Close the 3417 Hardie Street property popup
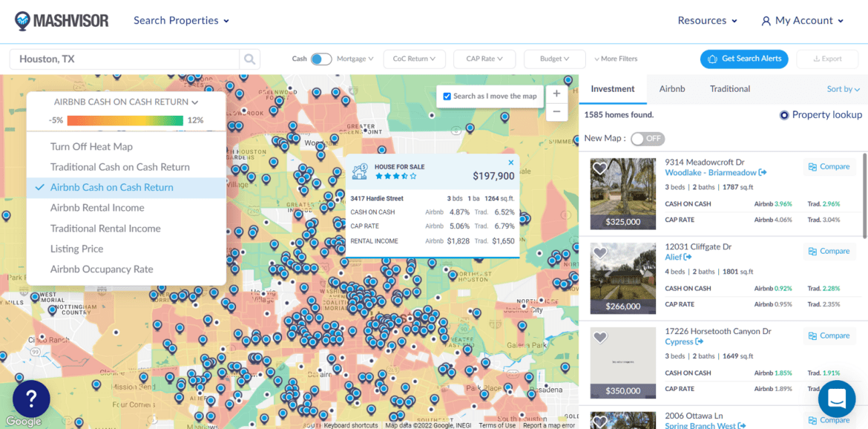868x429 pixels. [510, 163]
